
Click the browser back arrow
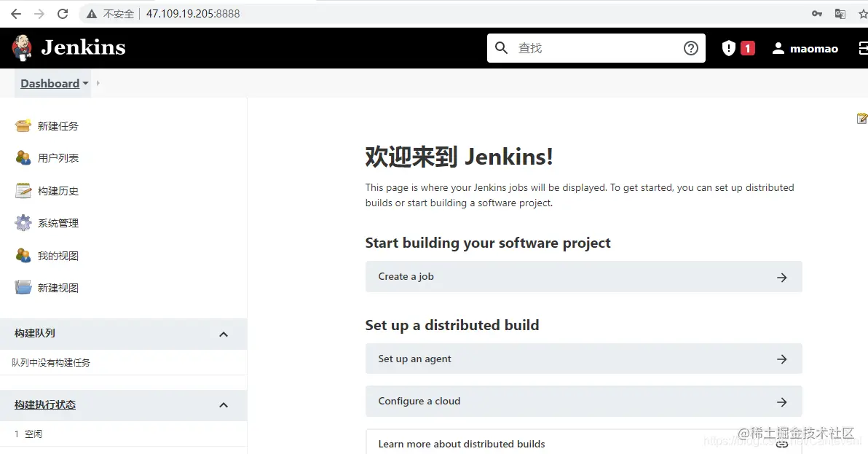pos(15,14)
